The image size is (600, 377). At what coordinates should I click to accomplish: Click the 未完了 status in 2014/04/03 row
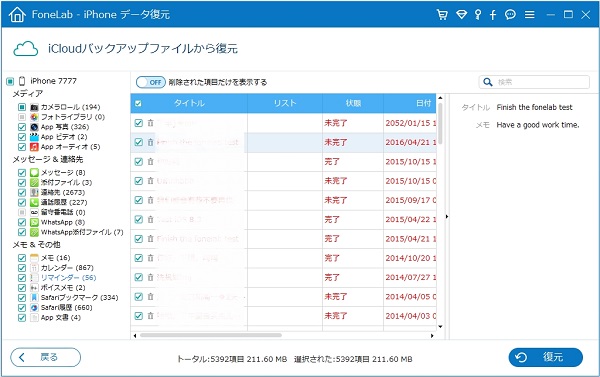click(x=336, y=316)
